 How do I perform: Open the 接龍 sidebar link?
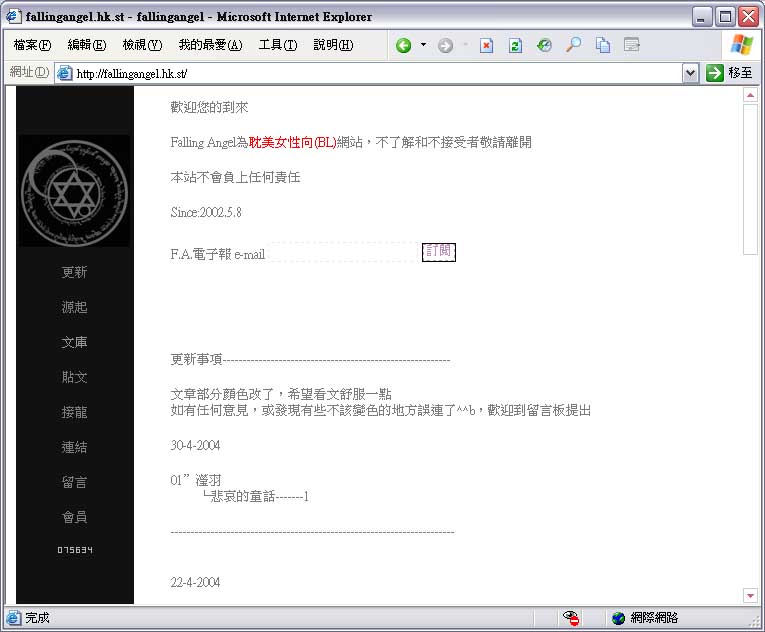pos(74,412)
